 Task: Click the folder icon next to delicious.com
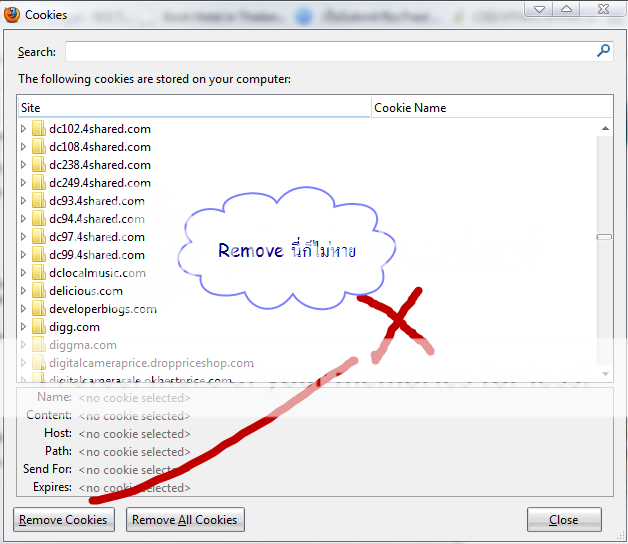coord(38,291)
